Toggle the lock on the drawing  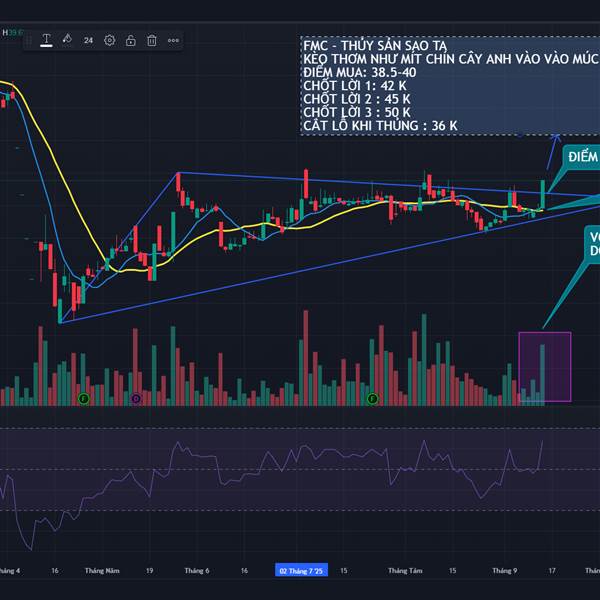click(x=131, y=40)
